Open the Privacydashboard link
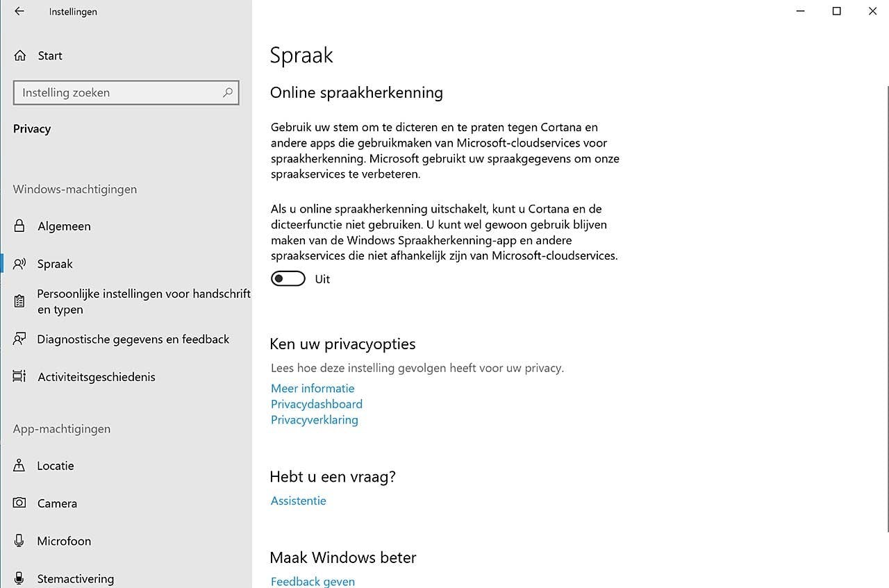This screenshot has height=588, width=889. pos(317,404)
